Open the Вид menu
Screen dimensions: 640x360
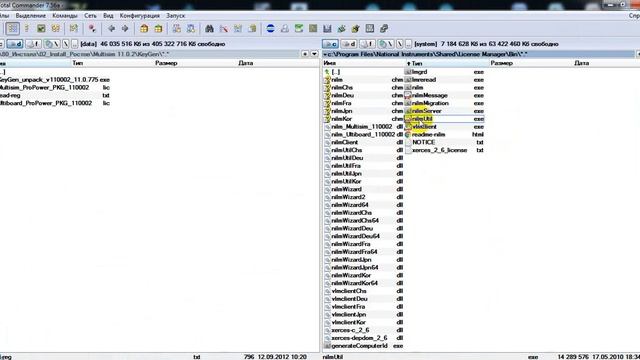click(x=108, y=16)
